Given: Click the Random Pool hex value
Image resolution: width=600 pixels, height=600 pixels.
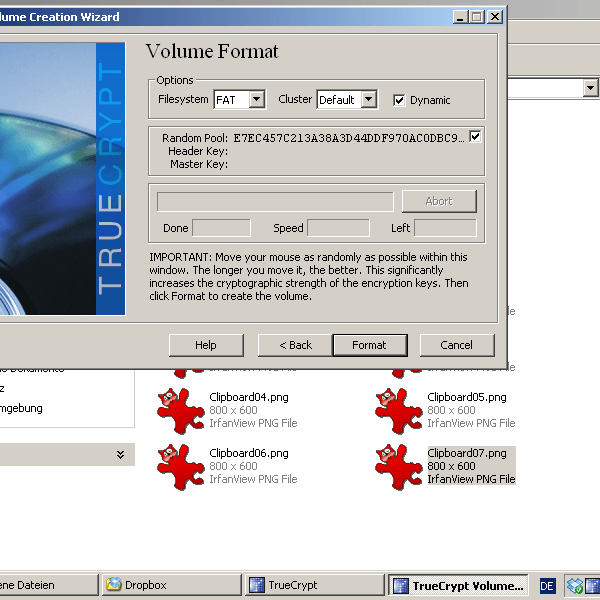Looking at the screenshot, I should pyautogui.click(x=349, y=138).
